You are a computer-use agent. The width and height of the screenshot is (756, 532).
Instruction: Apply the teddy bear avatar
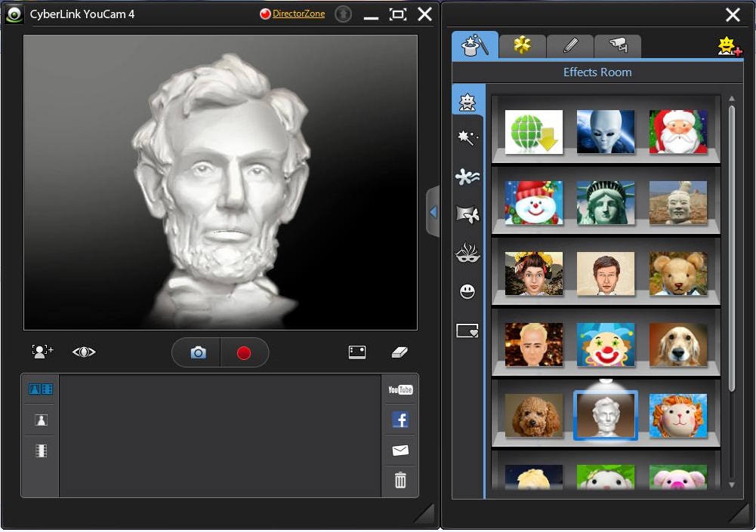(x=678, y=274)
